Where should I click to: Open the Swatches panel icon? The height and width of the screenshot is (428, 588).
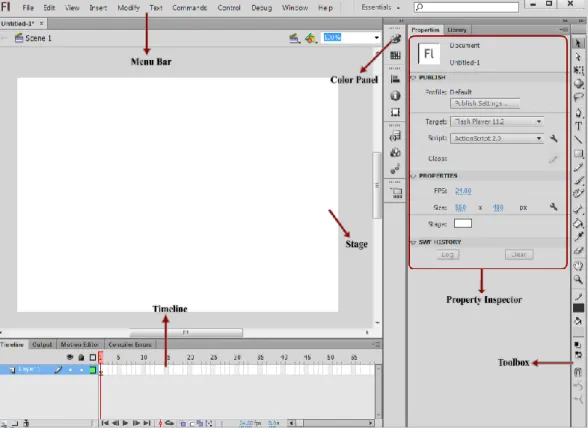coord(395,56)
